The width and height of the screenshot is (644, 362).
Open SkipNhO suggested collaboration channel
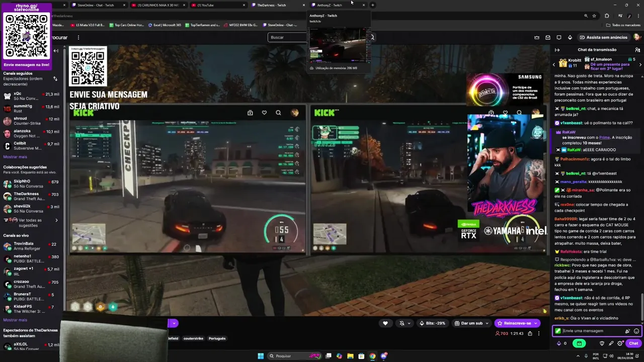coord(31,184)
